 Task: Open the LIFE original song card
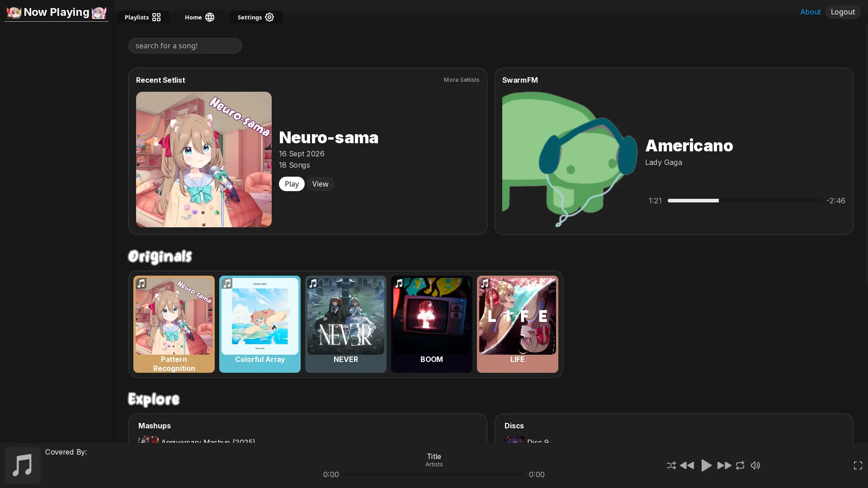pos(518,324)
